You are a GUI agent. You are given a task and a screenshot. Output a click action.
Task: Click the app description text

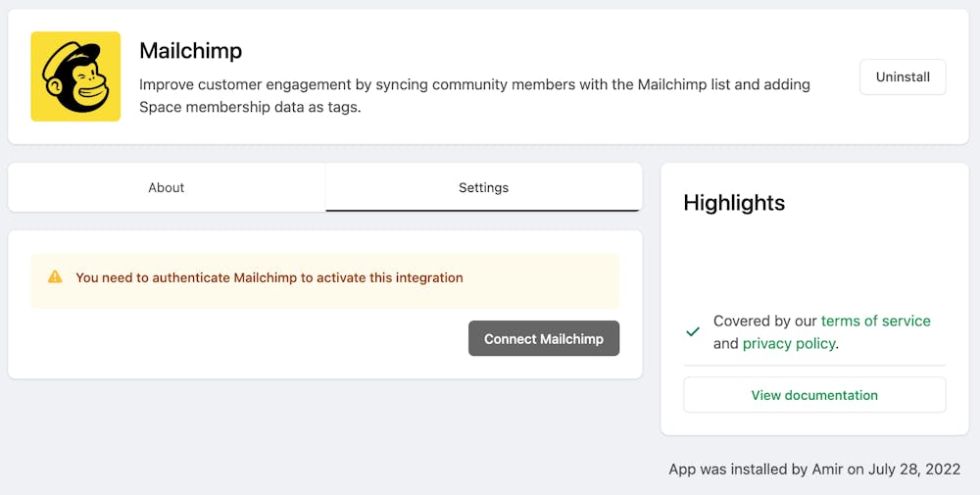474,95
